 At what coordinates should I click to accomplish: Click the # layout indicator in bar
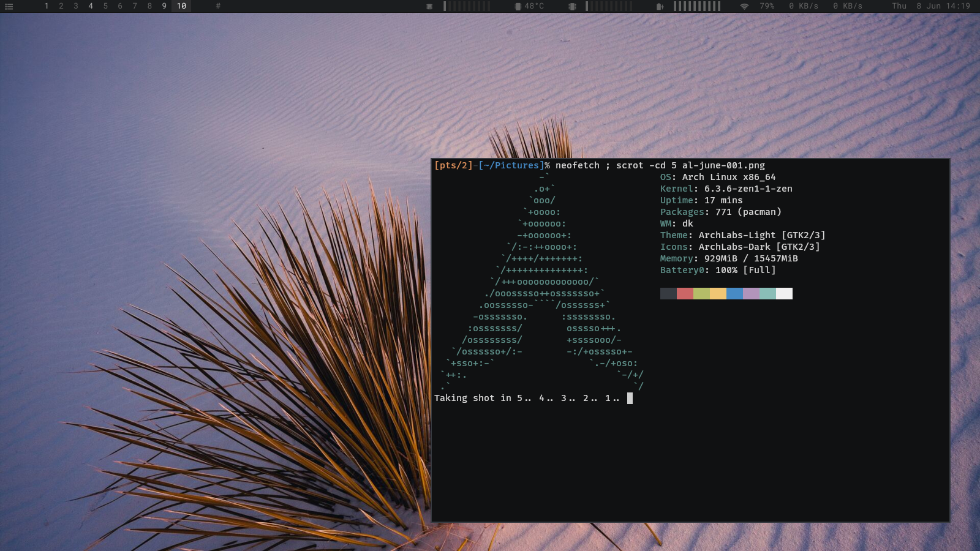pyautogui.click(x=218, y=6)
